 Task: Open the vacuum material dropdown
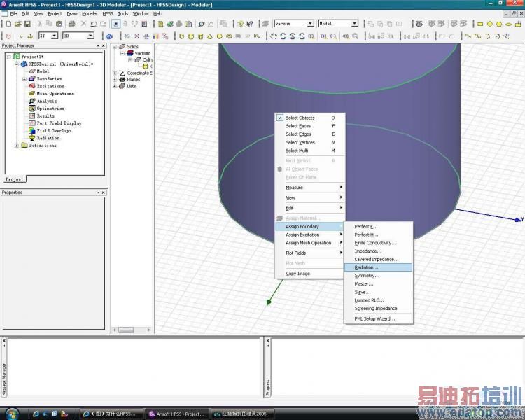tap(310, 24)
